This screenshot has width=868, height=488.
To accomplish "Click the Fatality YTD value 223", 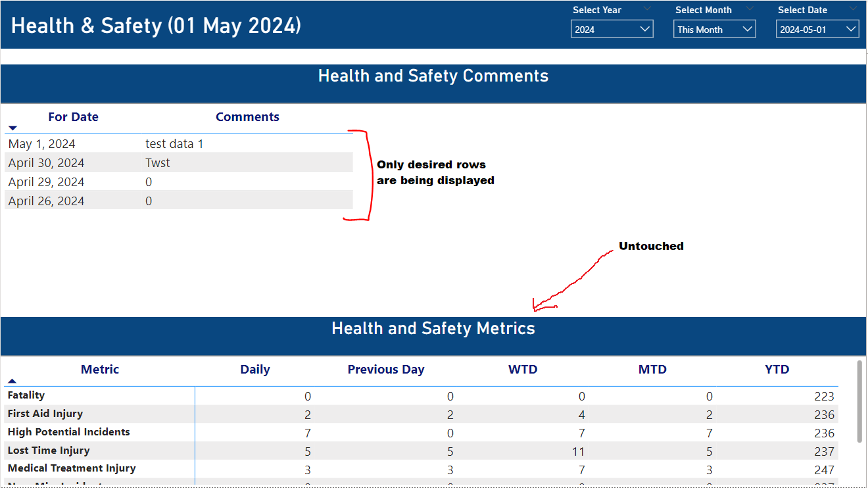I will 823,397.
